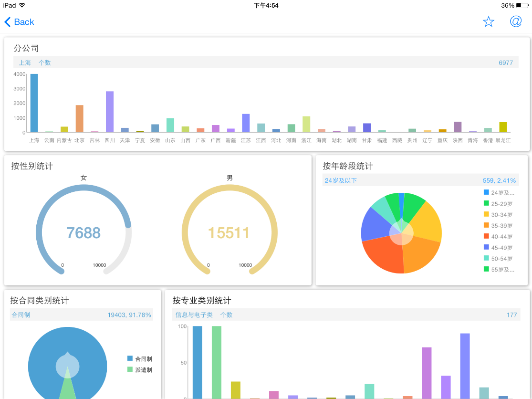532x399 pixels.
Task: Tap the Back chevron arrow icon
Action: tap(8, 22)
